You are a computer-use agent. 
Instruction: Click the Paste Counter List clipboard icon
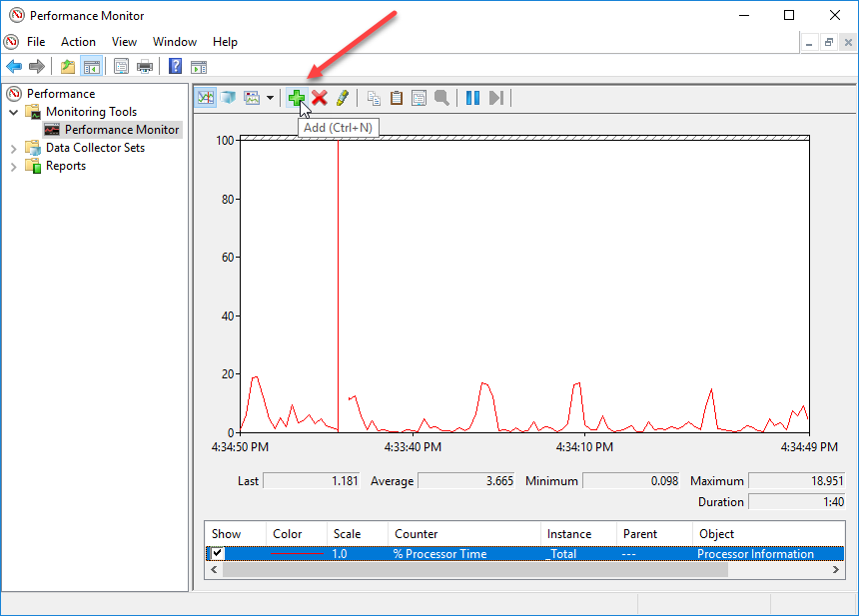pos(397,98)
